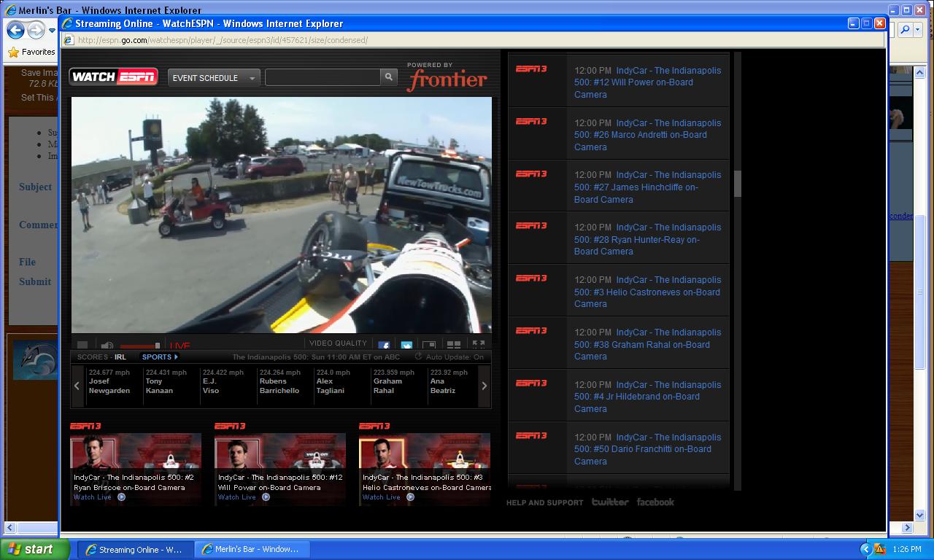Open #26 Marco Andretti on-board camera listing
Viewport: 934px width, 560px height.
pyautogui.click(x=647, y=135)
